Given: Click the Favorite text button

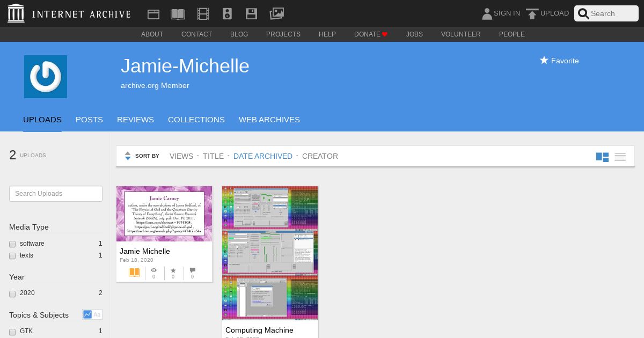Looking at the screenshot, I should pyautogui.click(x=565, y=61).
